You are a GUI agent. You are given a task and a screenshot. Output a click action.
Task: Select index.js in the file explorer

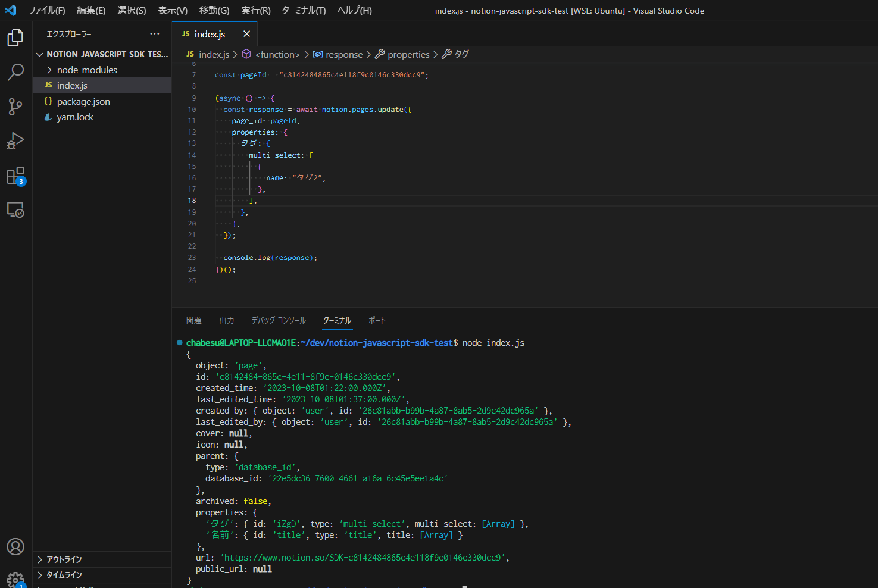pos(102,86)
